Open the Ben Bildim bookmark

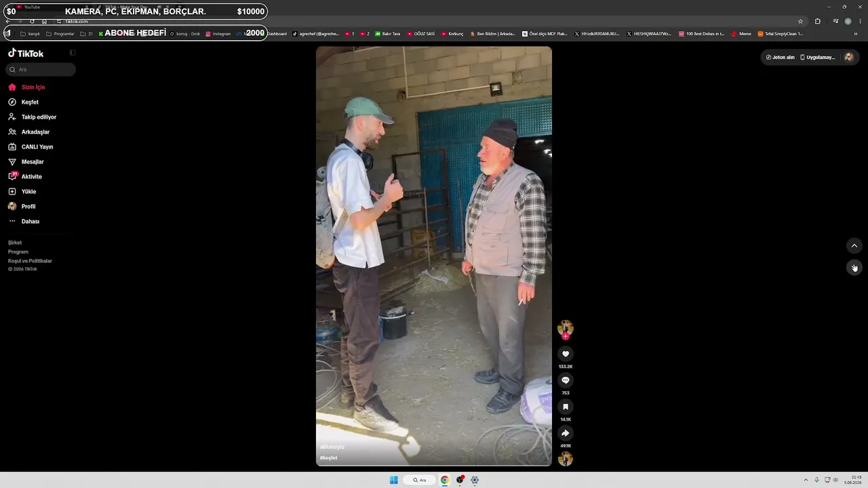(x=493, y=34)
